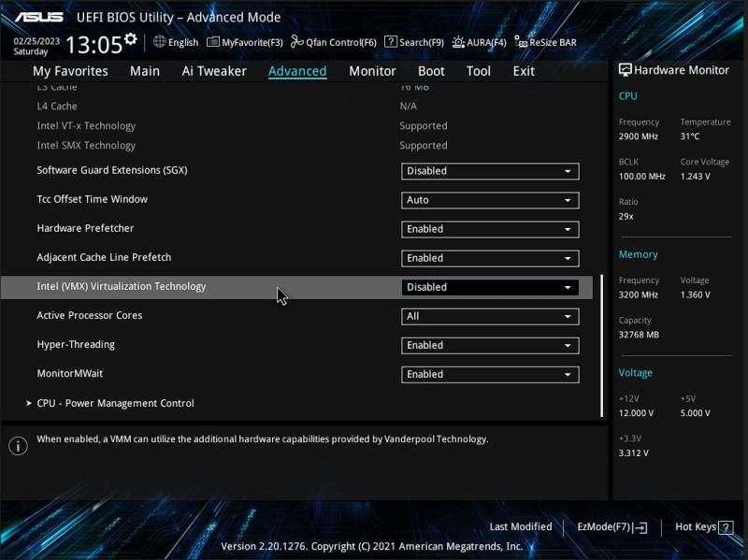Image resolution: width=748 pixels, height=560 pixels.
Task: Open the Hardware Prefetcher dropdown
Action: [x=490, y=230]
